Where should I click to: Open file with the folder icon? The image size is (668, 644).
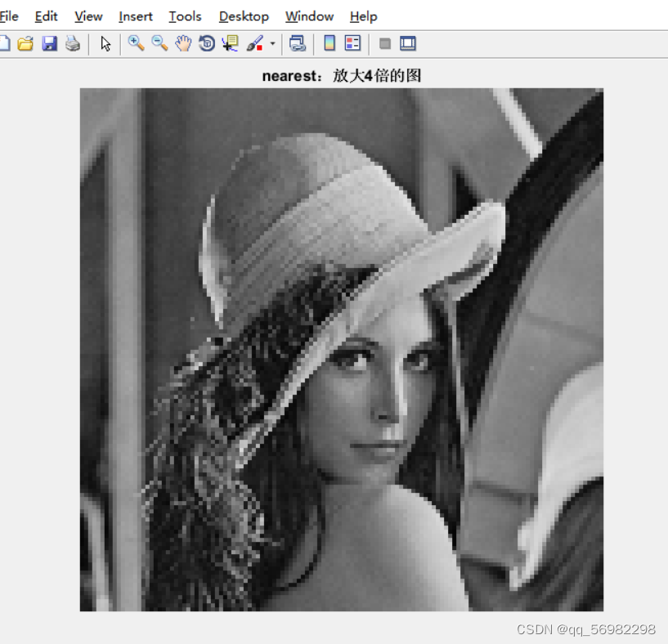point(25,43)
